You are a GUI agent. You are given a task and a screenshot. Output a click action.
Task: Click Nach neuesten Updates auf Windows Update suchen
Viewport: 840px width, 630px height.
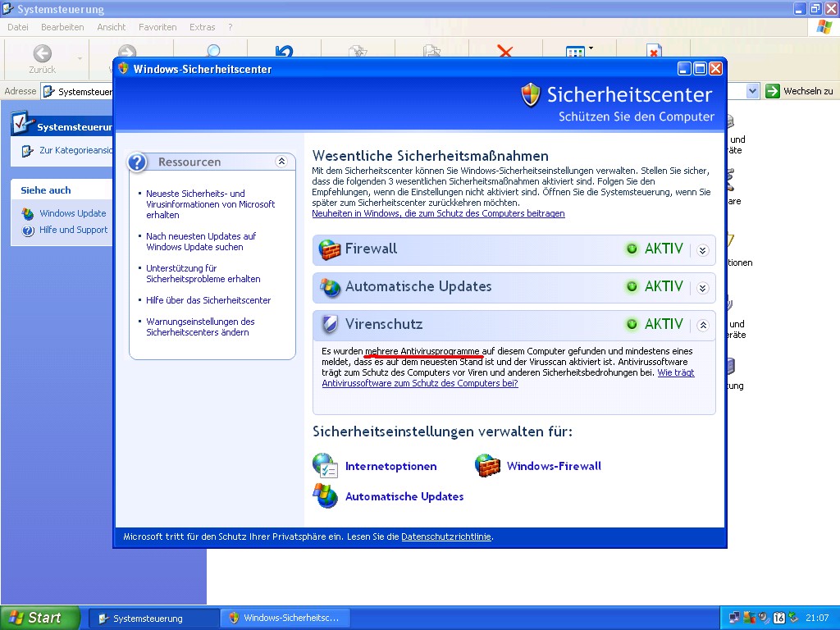point(201,242)
